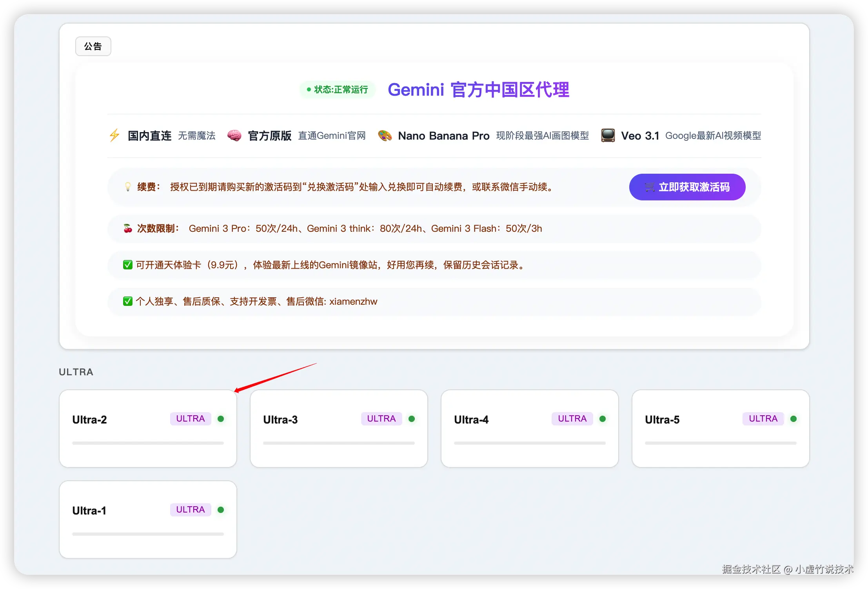Open the 公告 tab

click(93, 46)
